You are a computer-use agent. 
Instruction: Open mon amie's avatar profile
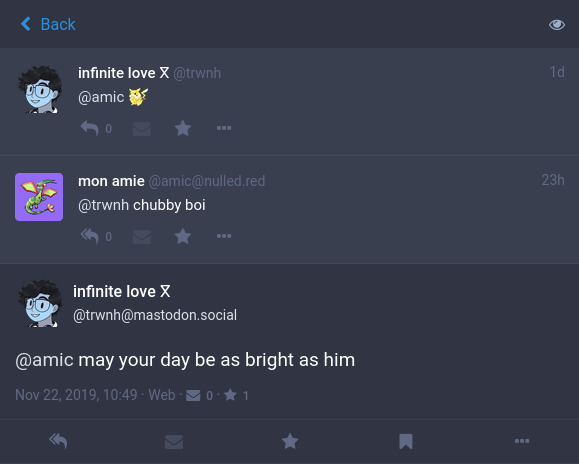pyautogui.click(x=39, y=197)
